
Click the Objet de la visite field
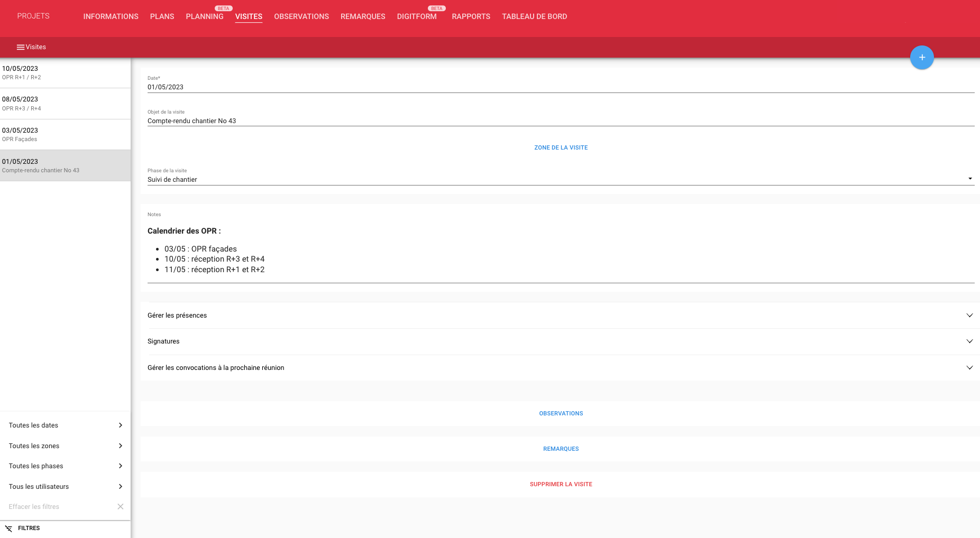click(x=560, y=121)
